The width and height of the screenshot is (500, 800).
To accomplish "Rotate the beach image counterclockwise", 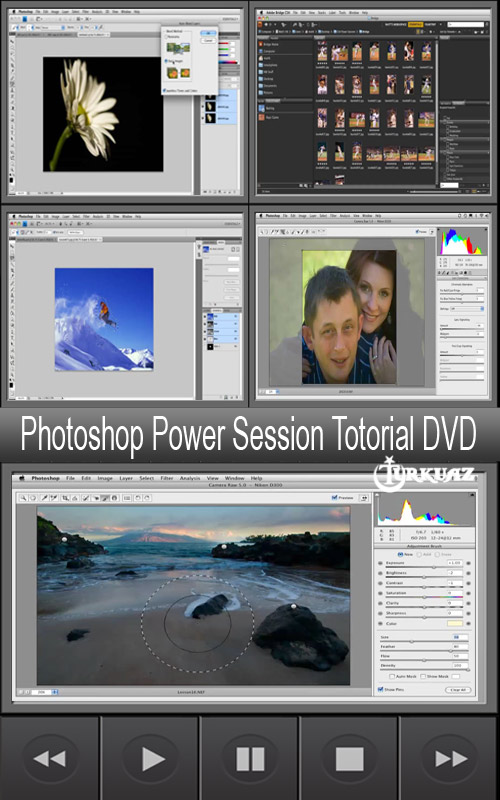I will click(137, 497).
